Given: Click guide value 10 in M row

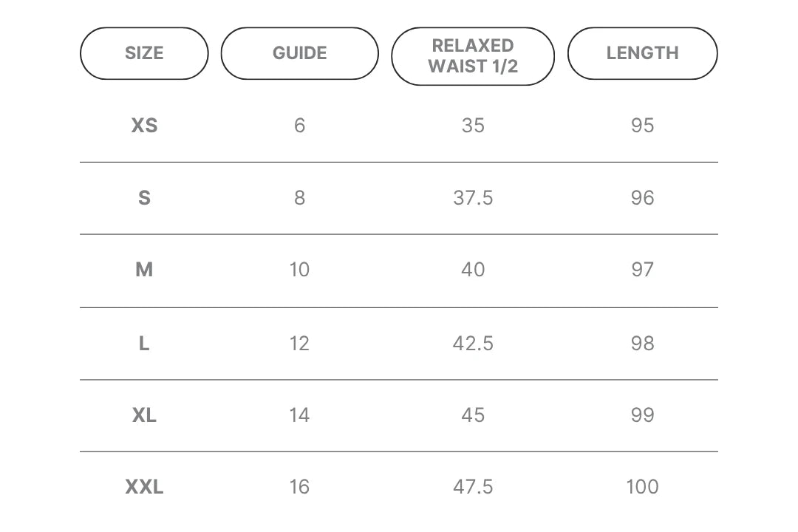Looking at the screenshot, I should (300, 270).
